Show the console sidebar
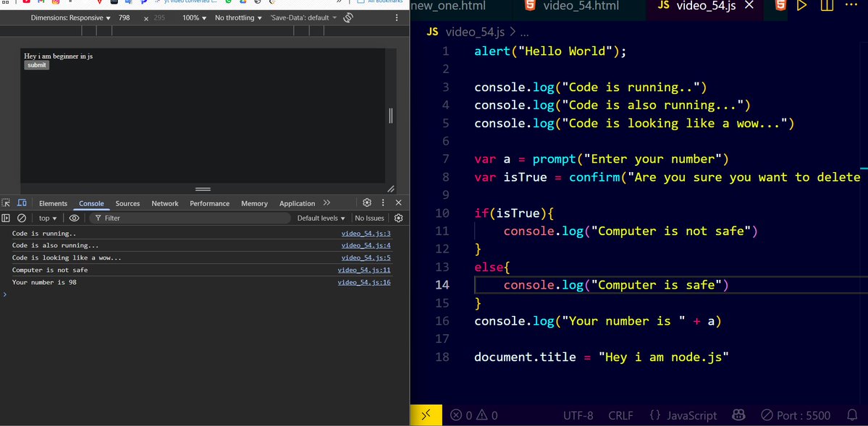This screenshot has width=868, height=426. point(6,218)
